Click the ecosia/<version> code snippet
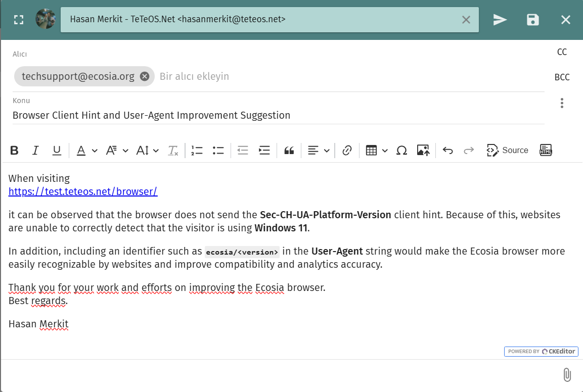This screenshot has height=392, width=583. 242,252
